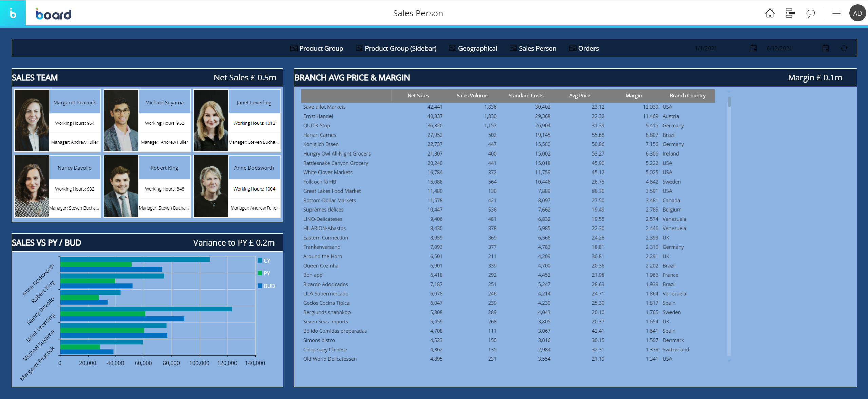Click the AD user avatar
Screen dimensions: 868x399
click(x=857, y=13)
